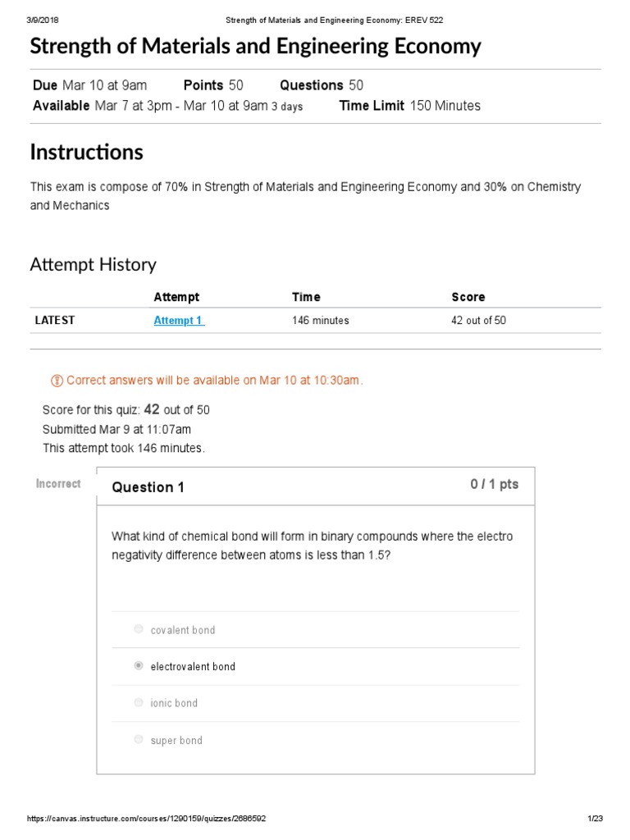Screen dimensions: 630x840
Task: Click the 'Instructions' heading
Action: point(86,152)
